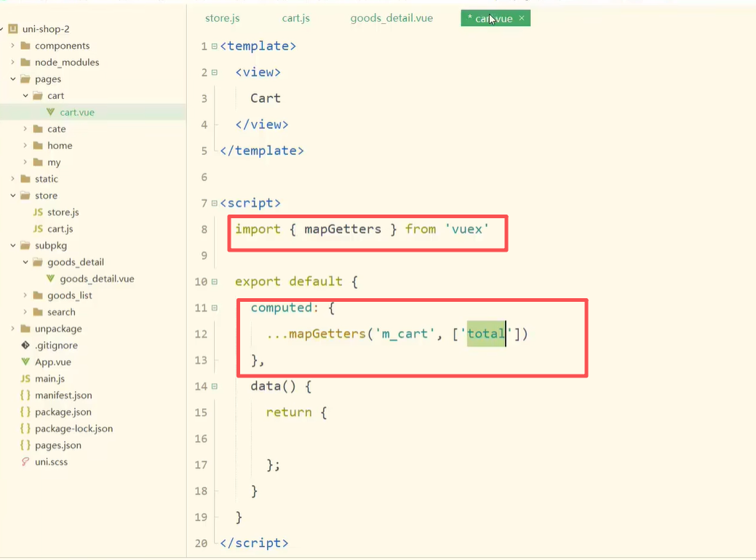Click the Vue icon beside goods_detail.vue

[x=51, y=279]
